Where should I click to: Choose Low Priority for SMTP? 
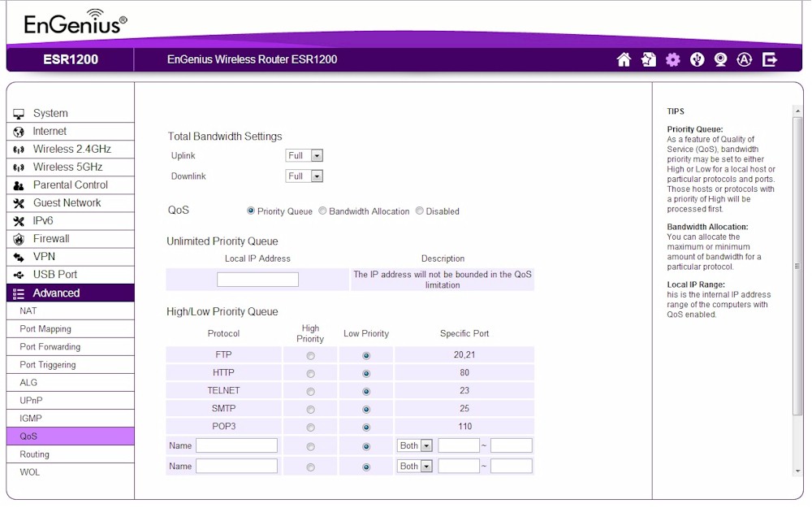coord(366,410)
